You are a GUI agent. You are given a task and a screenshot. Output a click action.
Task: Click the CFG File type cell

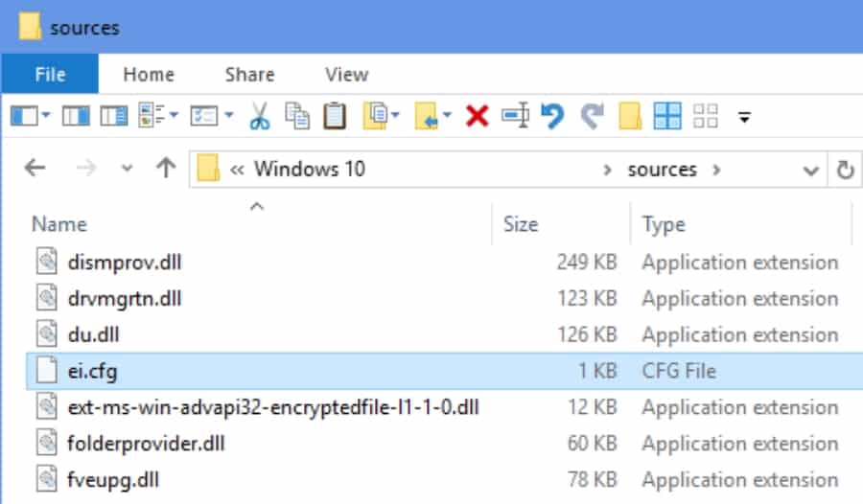(x=679, y=372)
